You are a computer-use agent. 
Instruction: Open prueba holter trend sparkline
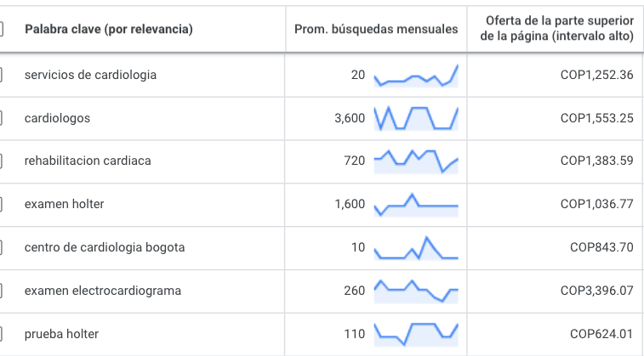[416, 335]
